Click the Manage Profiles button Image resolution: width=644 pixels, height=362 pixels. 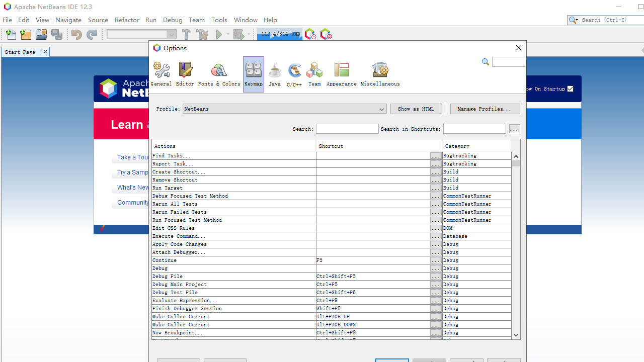[485, 109]
